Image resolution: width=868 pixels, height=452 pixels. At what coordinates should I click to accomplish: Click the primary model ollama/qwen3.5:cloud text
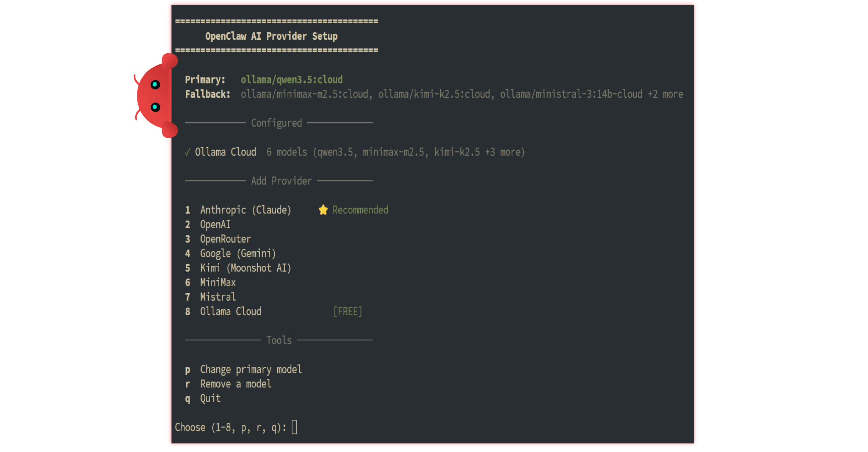(x=292, y=80)
